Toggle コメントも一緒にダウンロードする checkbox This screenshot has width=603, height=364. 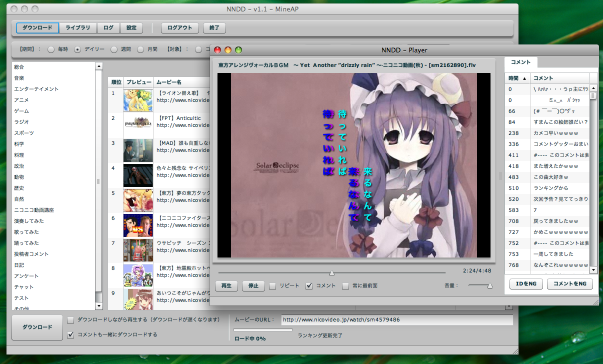(x=70, y=334)
